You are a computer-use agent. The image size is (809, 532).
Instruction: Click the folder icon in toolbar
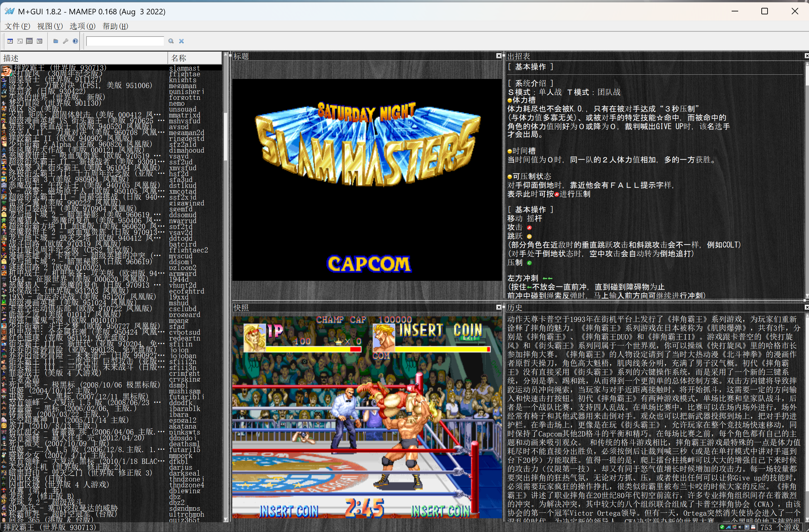pyautogui.click(x=56, y=41)
